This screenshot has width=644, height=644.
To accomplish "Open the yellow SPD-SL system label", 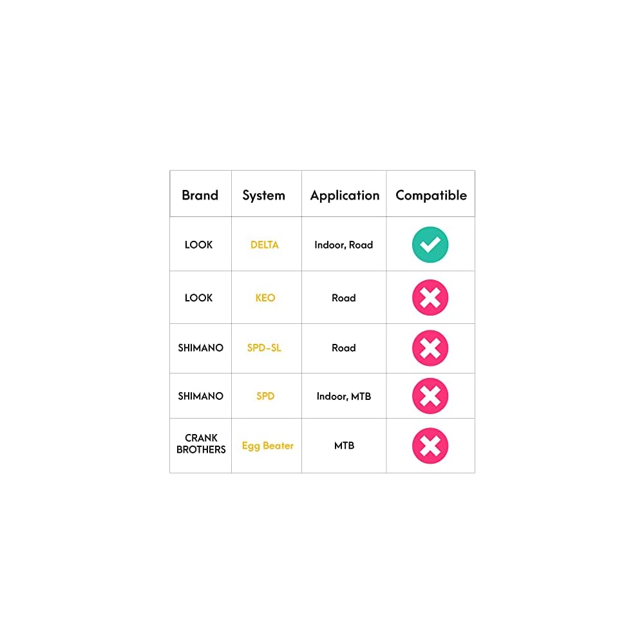I will tap(264, 348).
